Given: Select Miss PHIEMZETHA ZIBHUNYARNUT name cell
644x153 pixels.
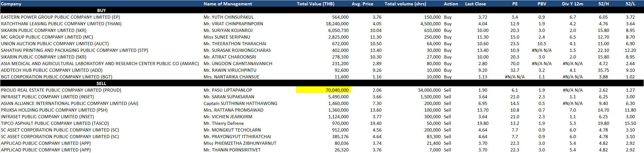Looking at the screenshot, I should point(240,143).
